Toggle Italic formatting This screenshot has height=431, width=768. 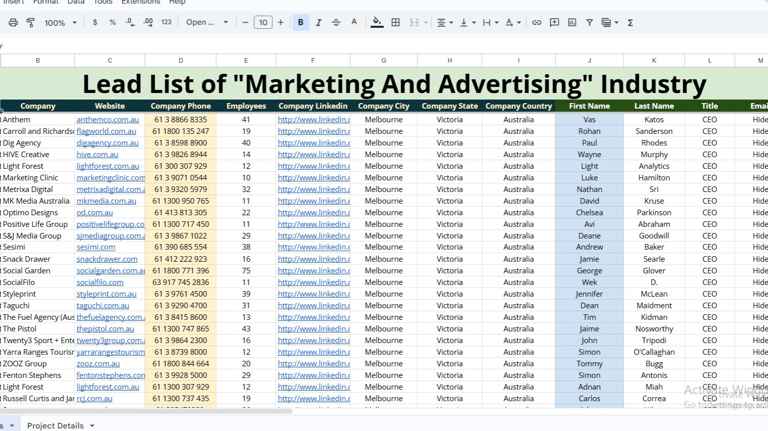coord(318,22)
